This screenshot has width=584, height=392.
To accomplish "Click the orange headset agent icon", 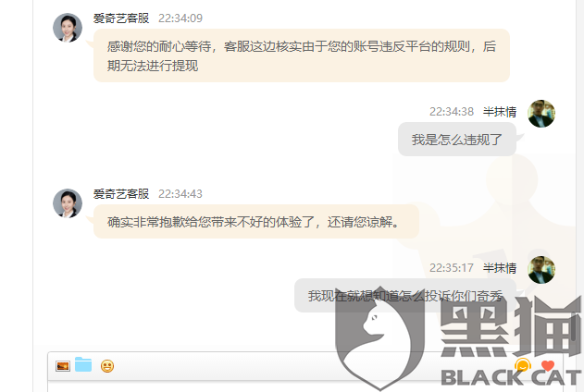I will 523,365.
